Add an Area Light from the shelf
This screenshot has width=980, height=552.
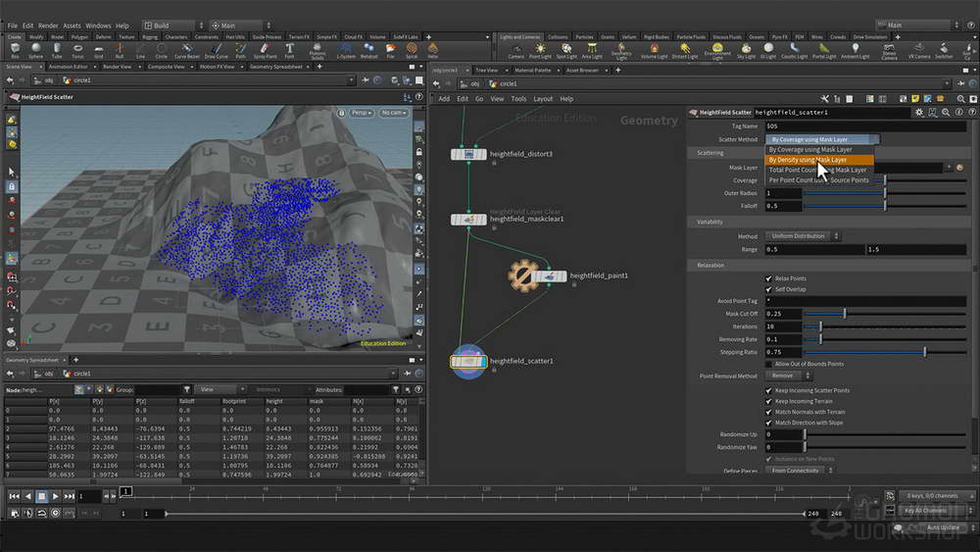pos(591,51)
